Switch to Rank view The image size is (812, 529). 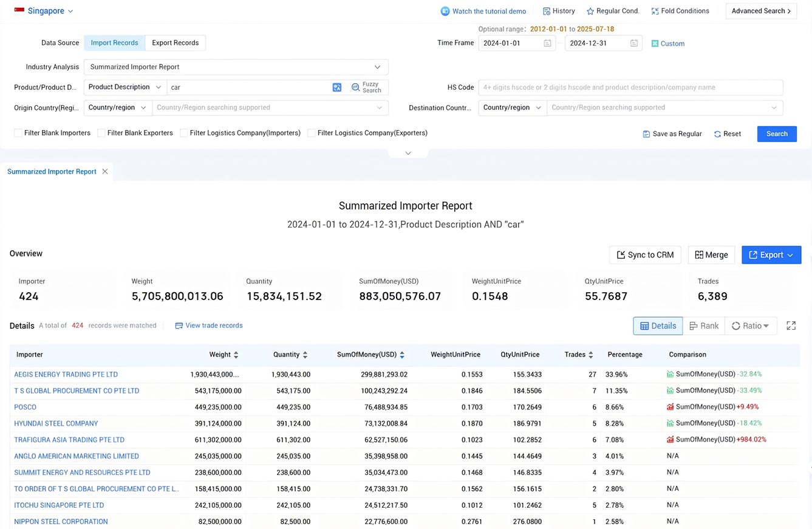tap(704, 326)
